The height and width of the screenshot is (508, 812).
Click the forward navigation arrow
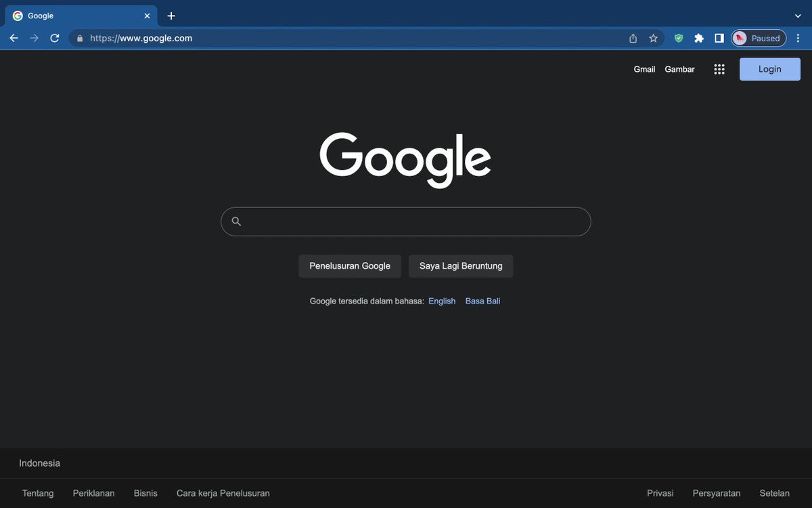tap(34, 39)
